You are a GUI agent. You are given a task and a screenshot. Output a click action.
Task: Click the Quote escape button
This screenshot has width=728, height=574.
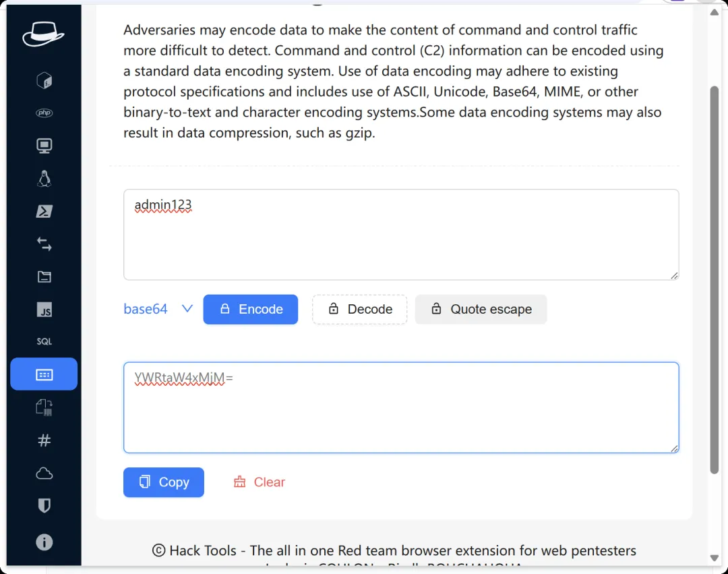[x=481, y=309]
